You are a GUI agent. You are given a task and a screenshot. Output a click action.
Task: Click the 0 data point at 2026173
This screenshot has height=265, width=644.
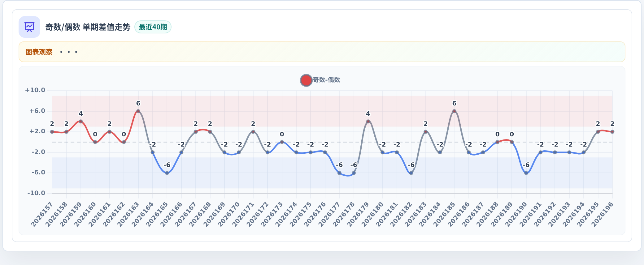pos(282,142)
